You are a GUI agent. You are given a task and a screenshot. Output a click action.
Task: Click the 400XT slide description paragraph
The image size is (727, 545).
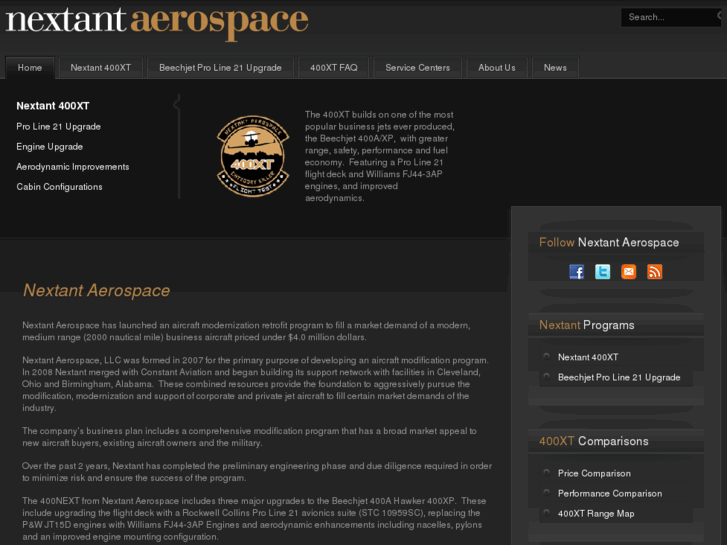(x=379, y=156)
